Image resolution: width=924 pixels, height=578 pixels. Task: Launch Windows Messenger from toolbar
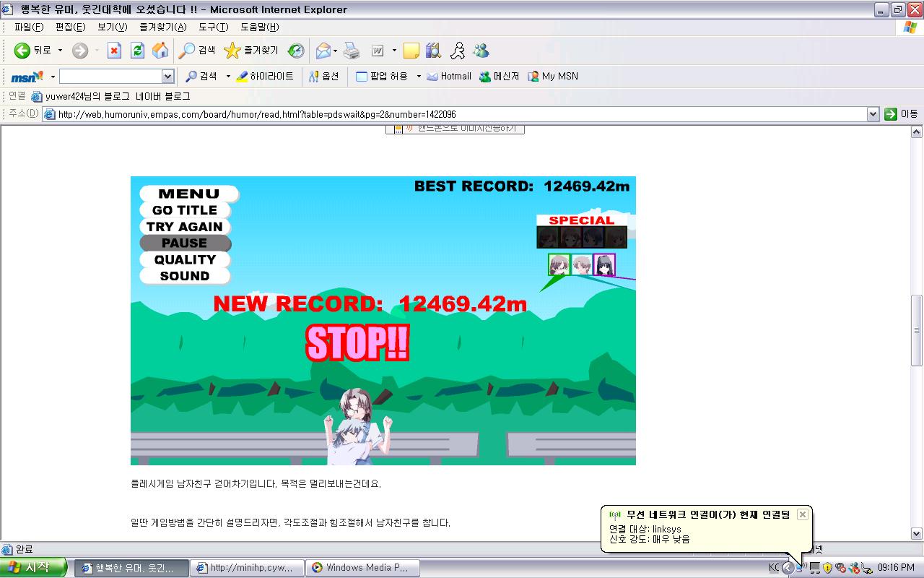pyautogui.click(x=481, y=51)
